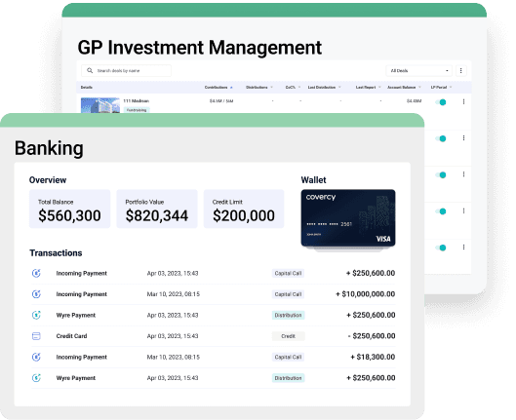
Task: Click the Search deals by name field
Action: (x=127, y=71)
